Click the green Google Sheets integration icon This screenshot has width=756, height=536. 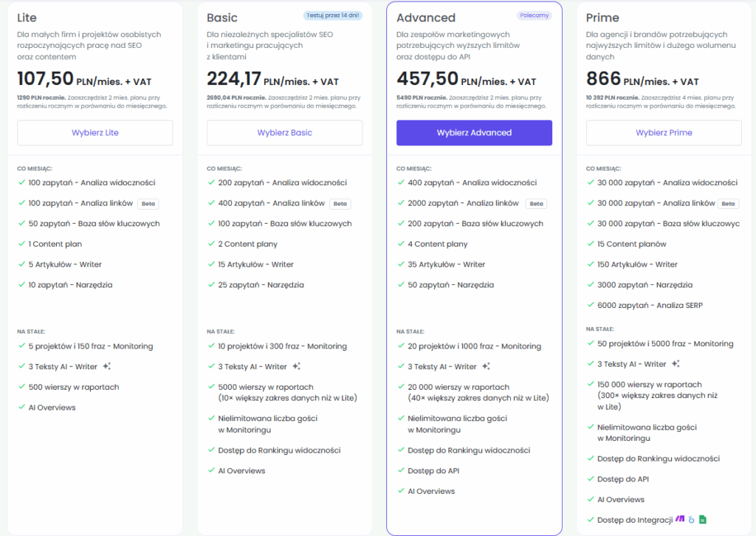[703, 520]
